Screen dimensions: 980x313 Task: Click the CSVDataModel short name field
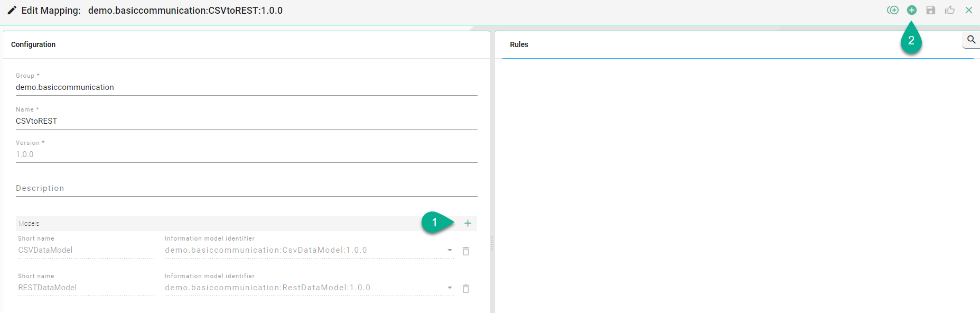(x=87, y=250)
